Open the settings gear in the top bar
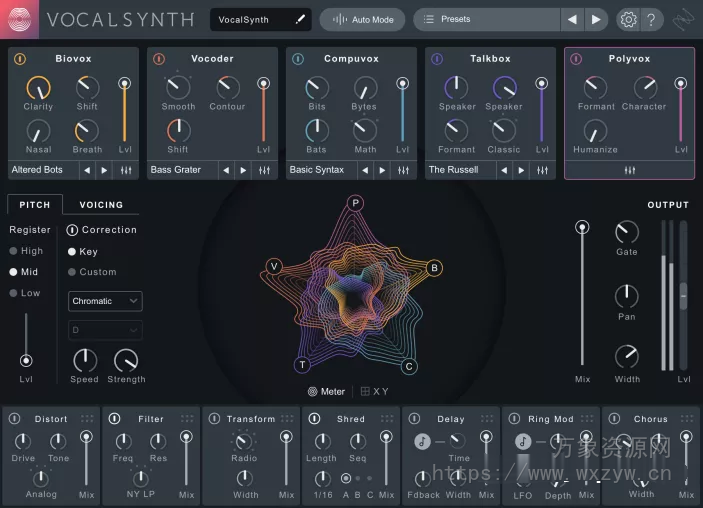Viewport: 703px width, 508px height. 628,19
